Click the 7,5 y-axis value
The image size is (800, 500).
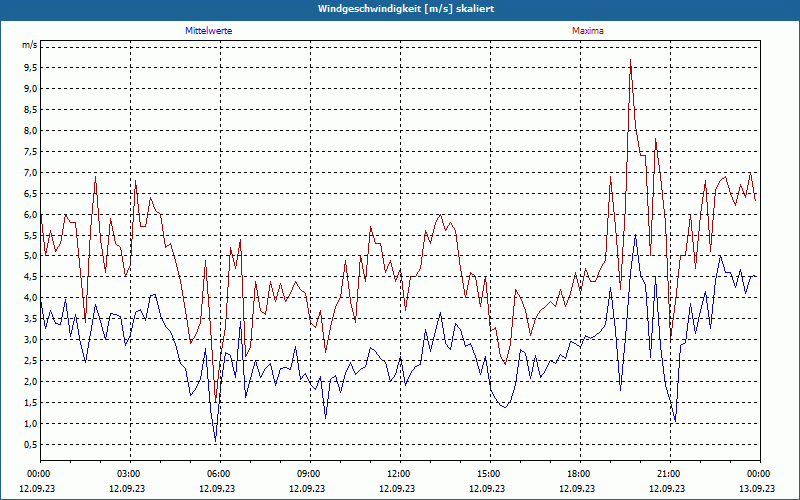coord(31,152)
